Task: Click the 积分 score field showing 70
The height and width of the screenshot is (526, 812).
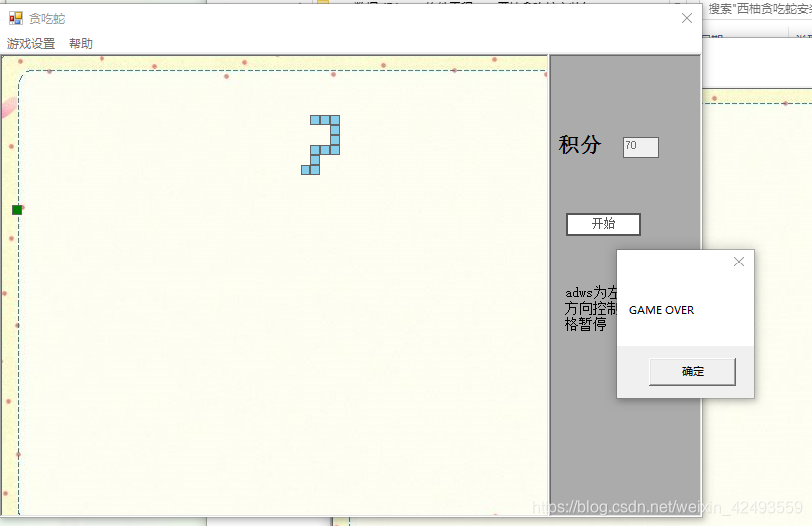Action: tap(641, 147)
